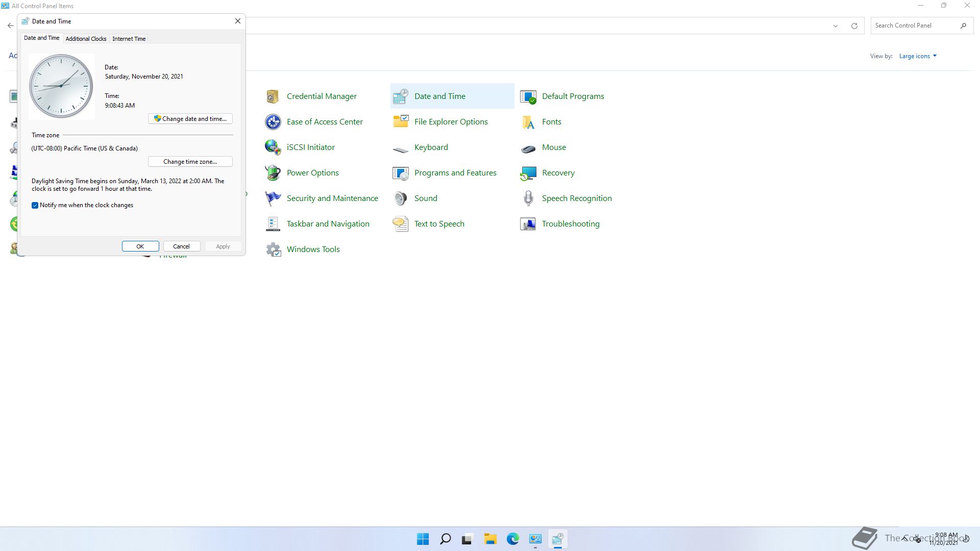Open the File Explorer Options folder icon
980x551 pixels.
coord(400,121)
